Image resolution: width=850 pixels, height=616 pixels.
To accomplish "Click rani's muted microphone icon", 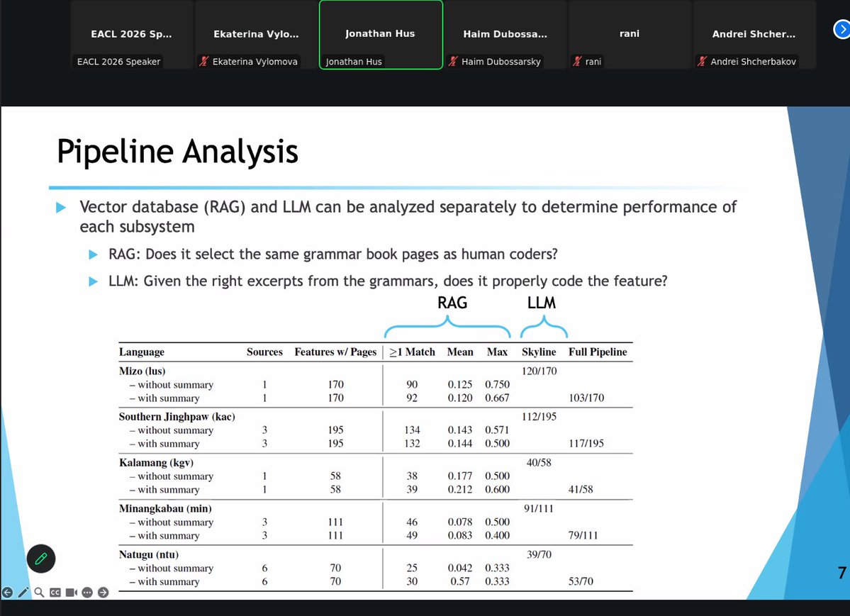I will [577, 61].
